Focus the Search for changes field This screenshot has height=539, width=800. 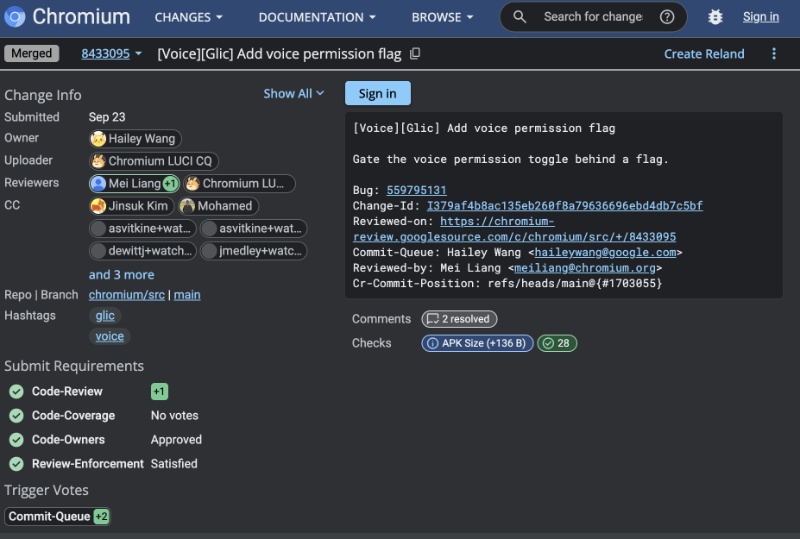tap(593, 17)
